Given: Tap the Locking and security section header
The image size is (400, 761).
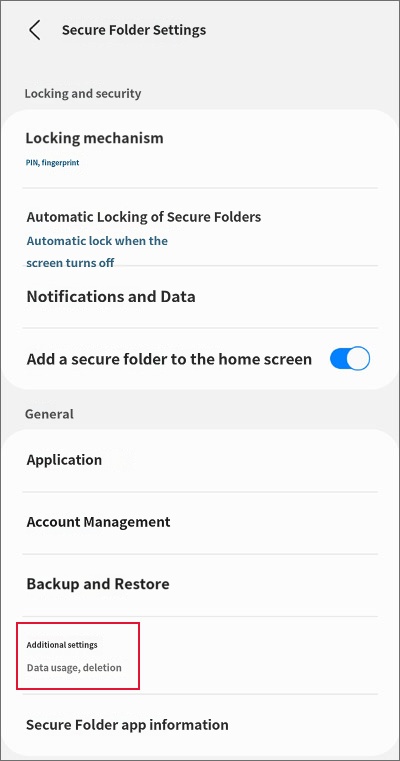Looking at the screenshot, I should [83, 93].
